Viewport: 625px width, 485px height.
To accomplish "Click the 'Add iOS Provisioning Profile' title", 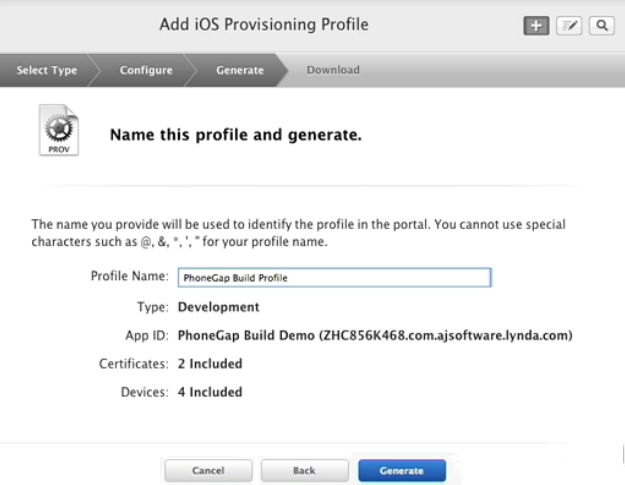I will click(x=264, y=25).
